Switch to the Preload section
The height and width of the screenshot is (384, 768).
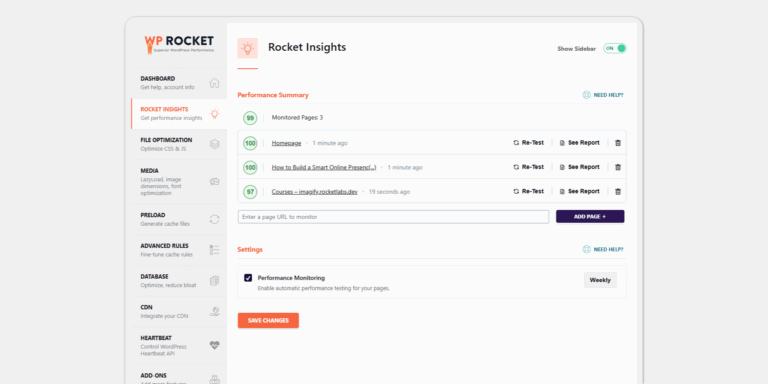(x=179, y=219)
